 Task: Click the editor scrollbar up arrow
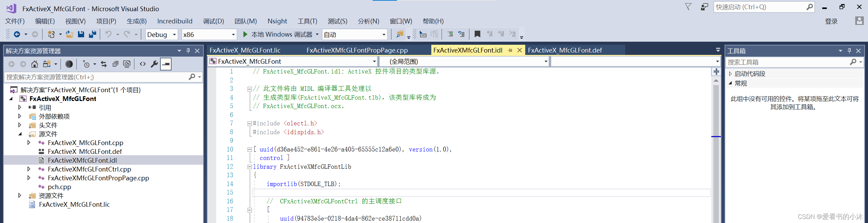716,81
